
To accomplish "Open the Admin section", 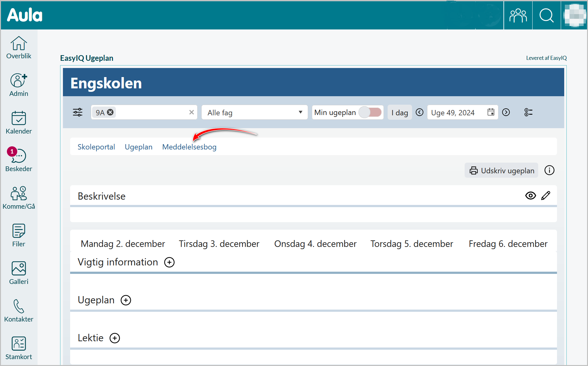I will [19, 85].
